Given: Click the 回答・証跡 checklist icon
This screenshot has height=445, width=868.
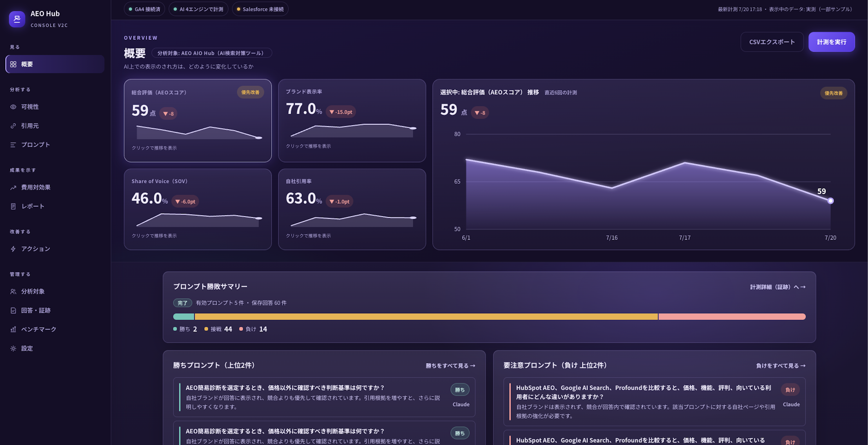Looking at the screenshot, I should click(x=13, y=310).
